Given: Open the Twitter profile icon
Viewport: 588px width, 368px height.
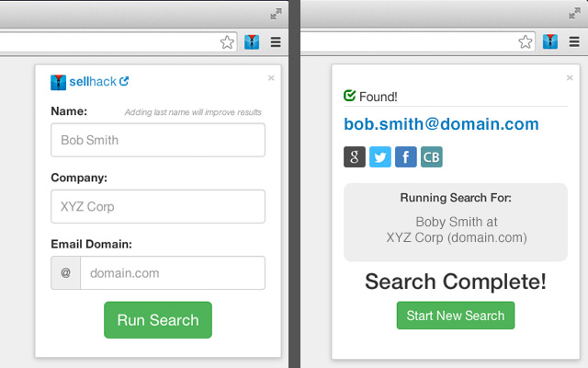Looking at the screenshot, I should tap(380, 157).
